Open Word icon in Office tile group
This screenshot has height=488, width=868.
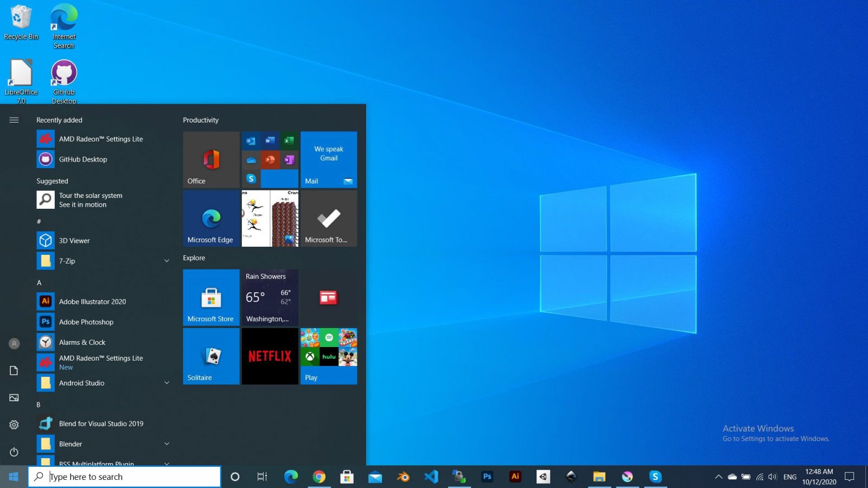tap(270, 141)
